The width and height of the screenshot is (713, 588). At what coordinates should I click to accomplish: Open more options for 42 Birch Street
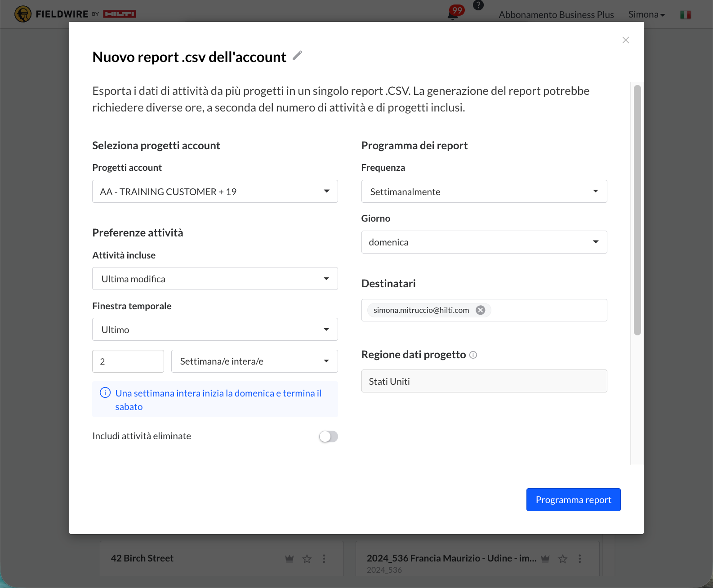(x=324, y=559)
